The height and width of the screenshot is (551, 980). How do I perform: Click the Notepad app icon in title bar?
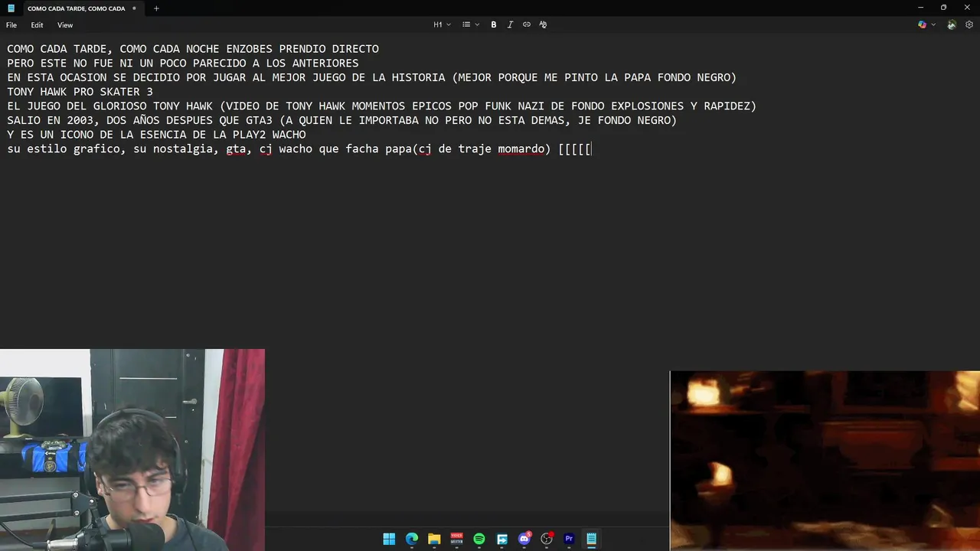(x=11, y=8)
